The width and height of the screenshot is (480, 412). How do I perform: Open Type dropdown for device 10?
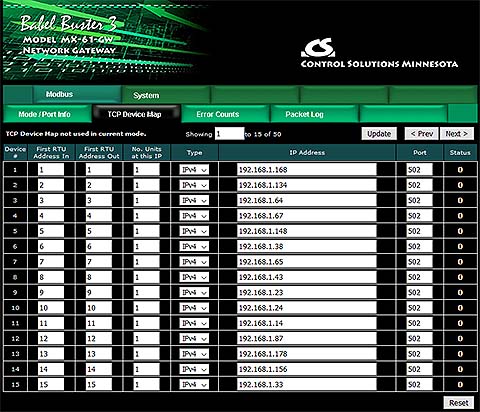click(x=194, y=308)
